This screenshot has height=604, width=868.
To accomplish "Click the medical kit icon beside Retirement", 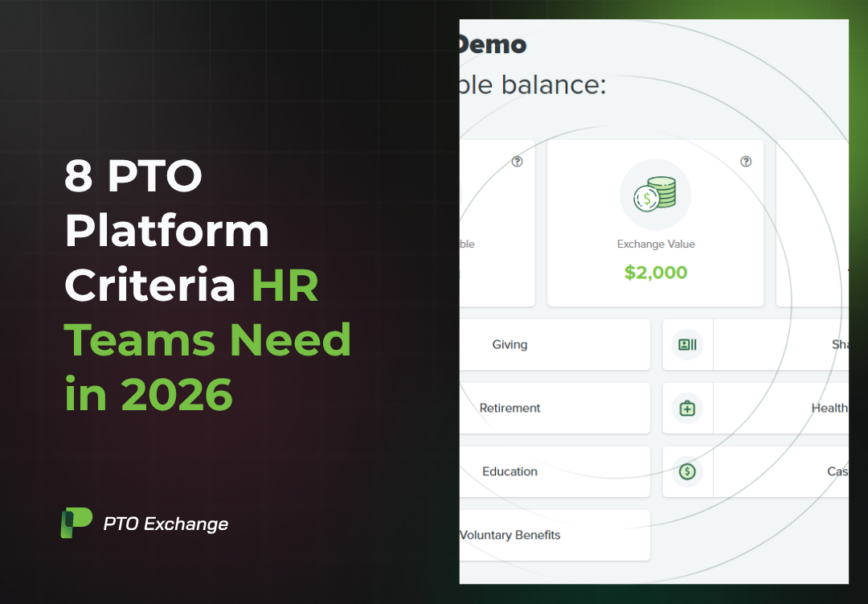I will pyautogui.click(x=687, y=409).
